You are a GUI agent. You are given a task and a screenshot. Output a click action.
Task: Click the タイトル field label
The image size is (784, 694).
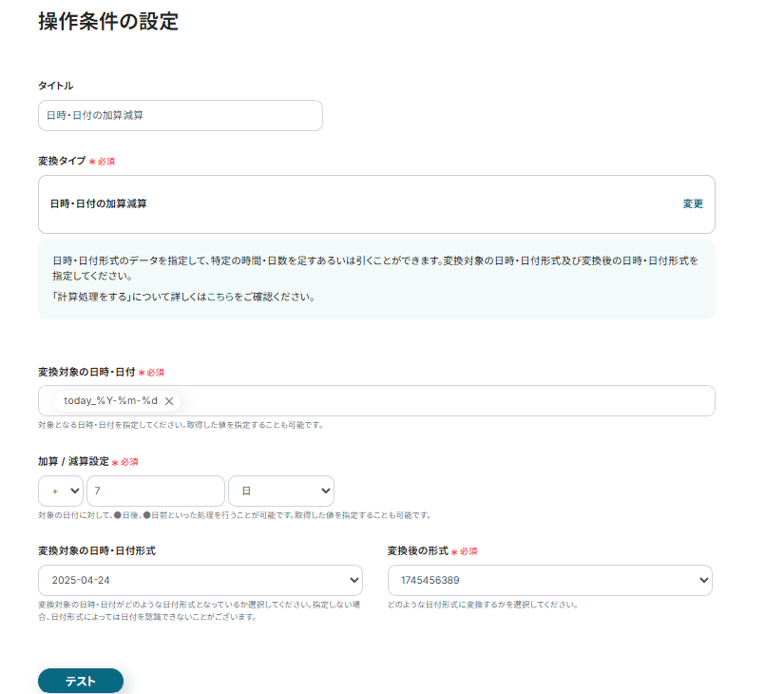point(56,86)
